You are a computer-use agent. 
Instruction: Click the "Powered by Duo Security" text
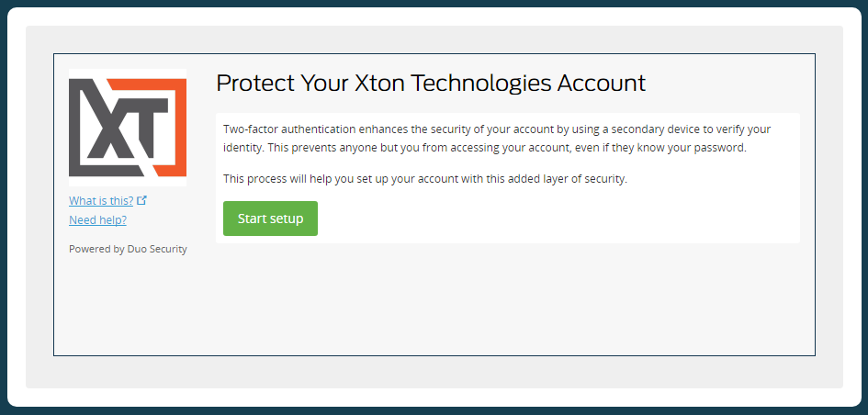click(128, 249)
